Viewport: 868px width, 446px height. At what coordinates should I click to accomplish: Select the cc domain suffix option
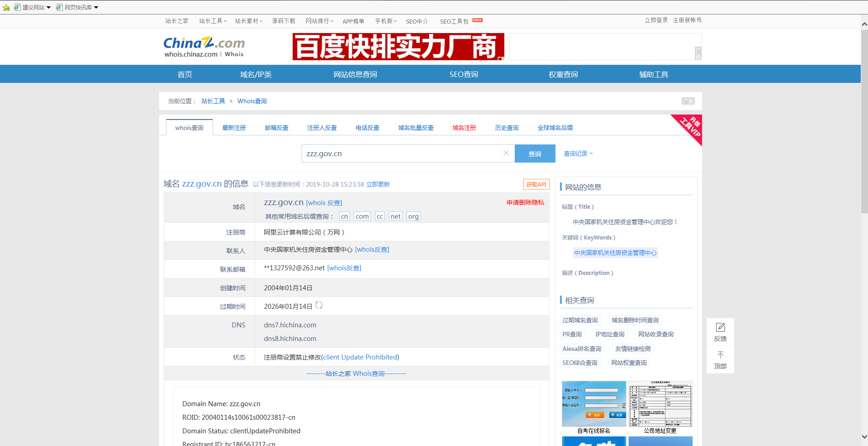(380, 216)
